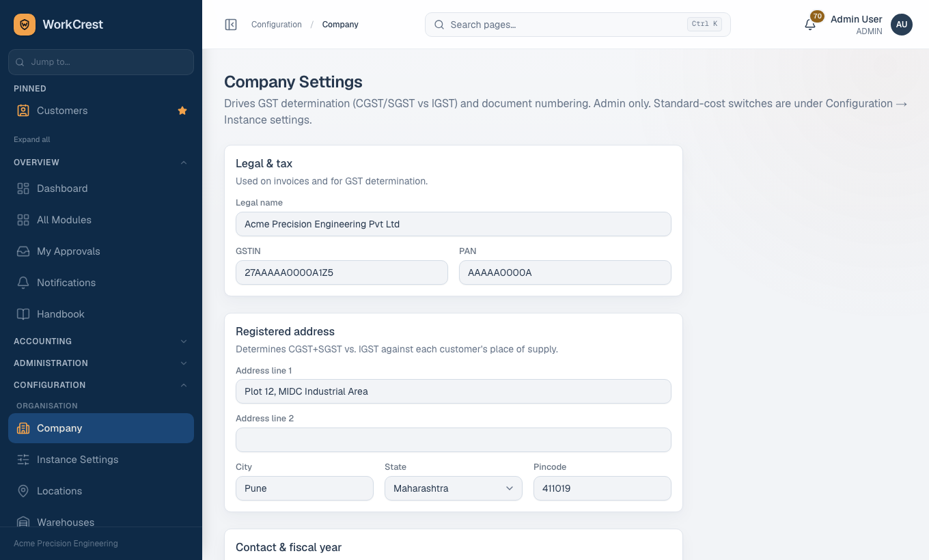
Task: Click the Dashboard grid icon
Action: click(23, 188)
